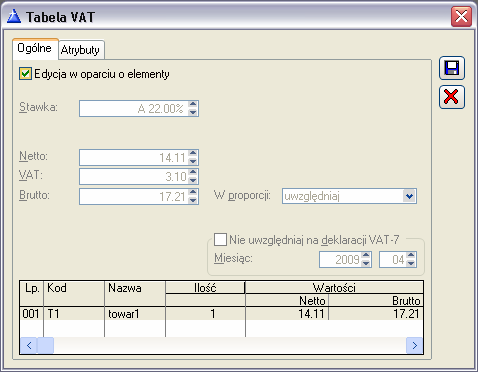The image size is (478, 372).
Task: Enable Nie uwzględniaj na deklaracji VAT-7
Action: coord(220,239)
